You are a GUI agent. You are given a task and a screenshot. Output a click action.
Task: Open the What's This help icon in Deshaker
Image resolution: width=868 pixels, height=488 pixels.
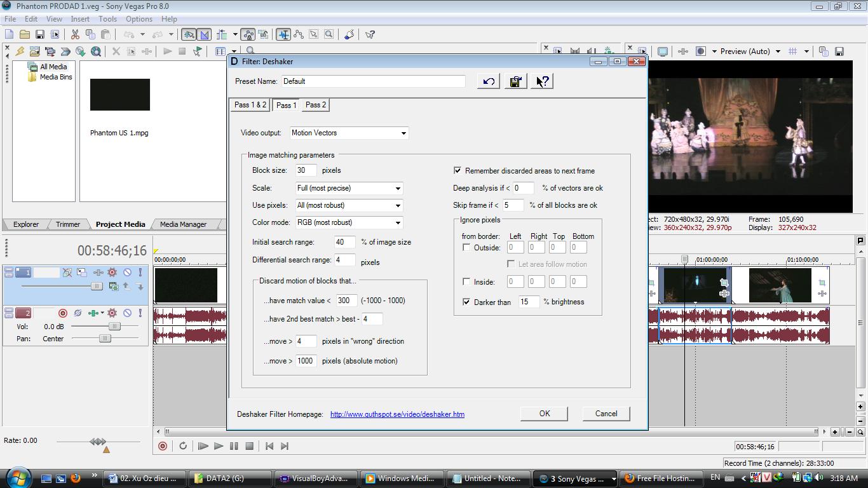click(x=542, y=81)
